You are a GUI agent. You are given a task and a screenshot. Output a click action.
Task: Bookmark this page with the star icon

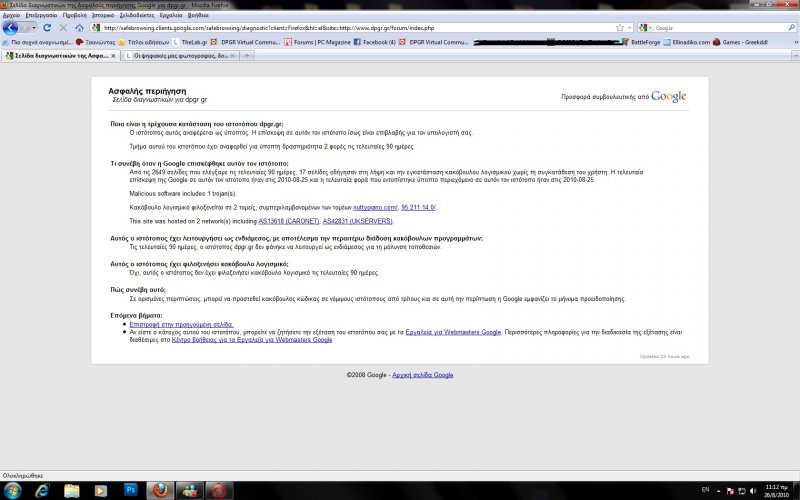coord(620,28)
